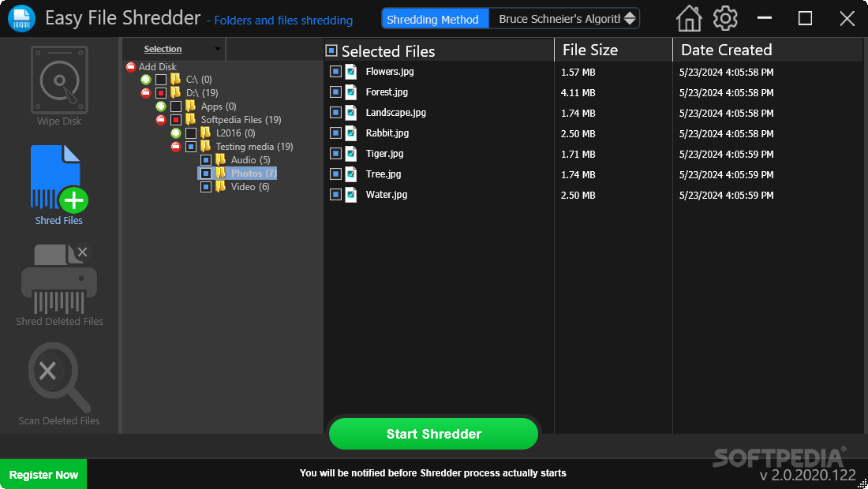Screen dimensions: 868x489
Task: Click the Rabbit.jpg file icon
Action: 351,133
